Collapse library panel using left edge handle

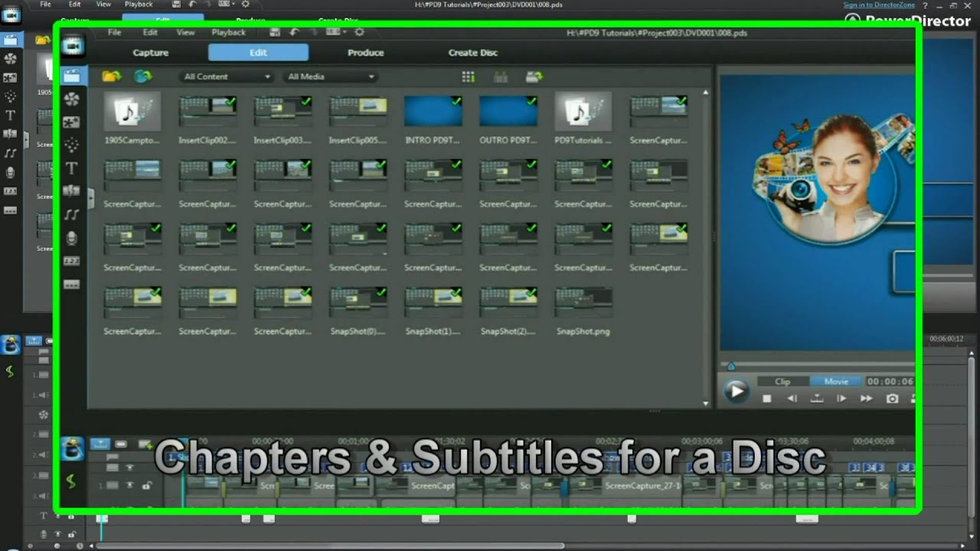(90, 199)
